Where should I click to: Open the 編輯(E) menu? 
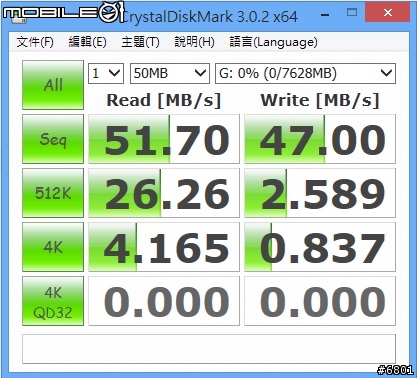[87, 42]
